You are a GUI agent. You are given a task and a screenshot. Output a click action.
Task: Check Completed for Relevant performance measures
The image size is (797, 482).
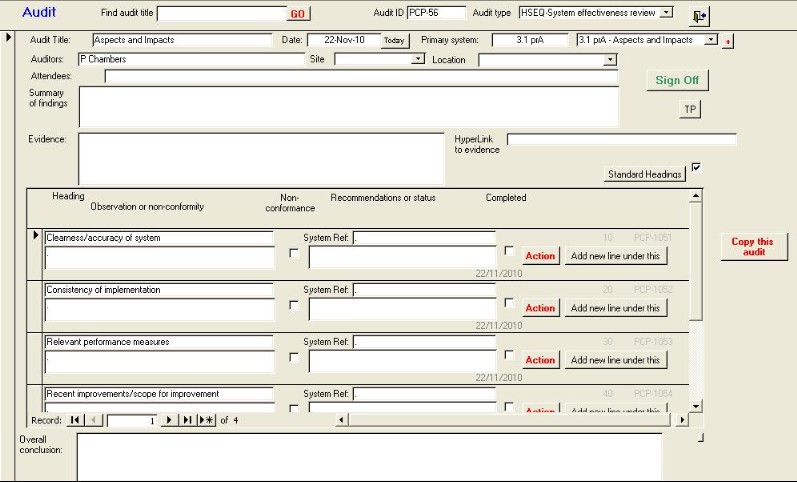tap(509, 354)
